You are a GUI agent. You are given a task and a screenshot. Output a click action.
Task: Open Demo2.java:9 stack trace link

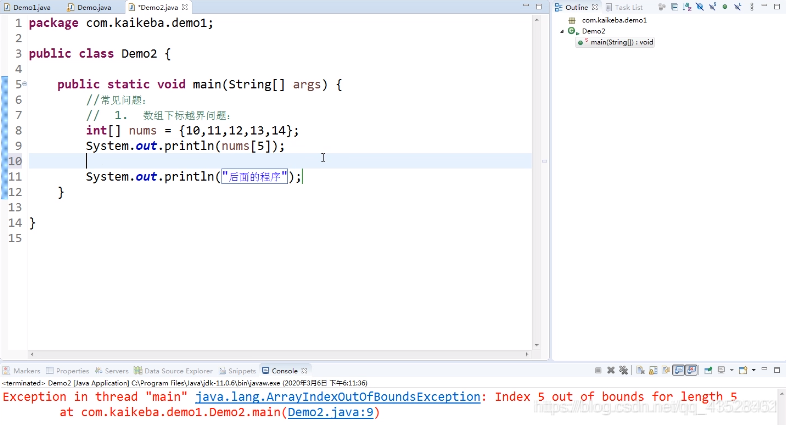coord(331,412)
